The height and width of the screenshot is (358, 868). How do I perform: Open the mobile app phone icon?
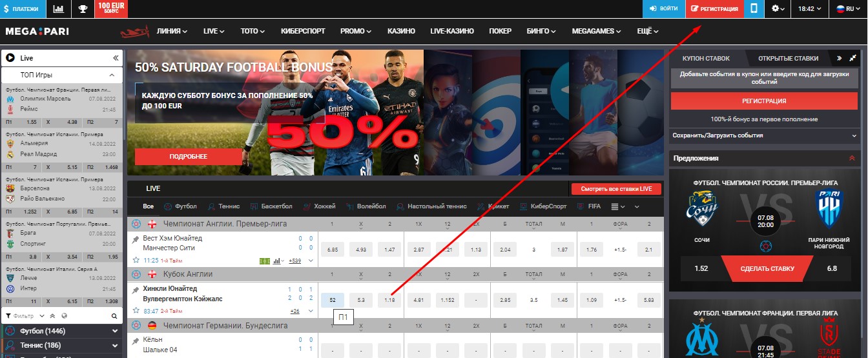[753, 9]
